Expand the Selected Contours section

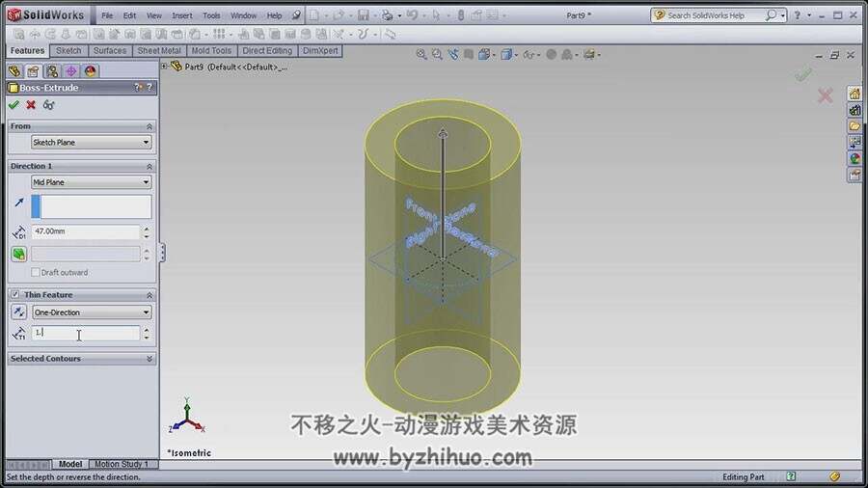(x=149, y=359)
